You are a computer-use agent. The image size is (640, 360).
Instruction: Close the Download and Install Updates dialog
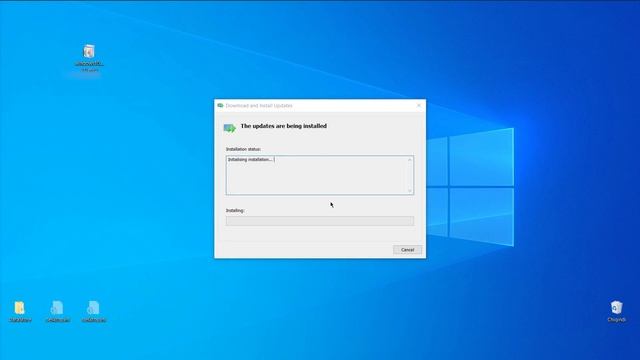pos(419,105)
